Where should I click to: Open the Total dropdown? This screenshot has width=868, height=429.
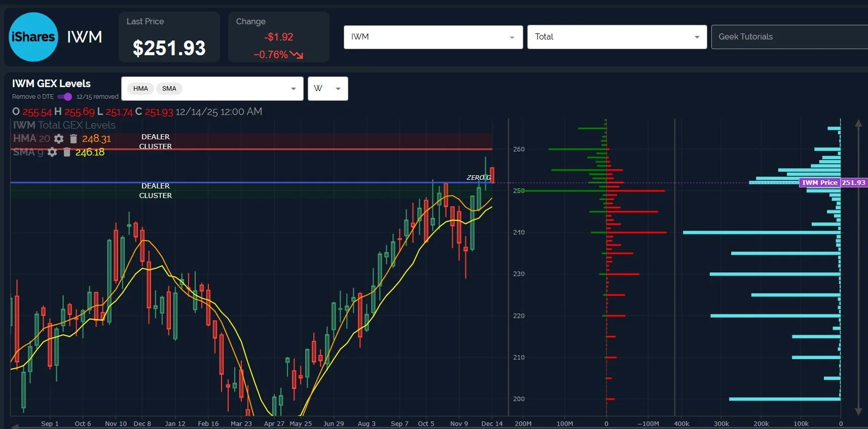[617, 37]
